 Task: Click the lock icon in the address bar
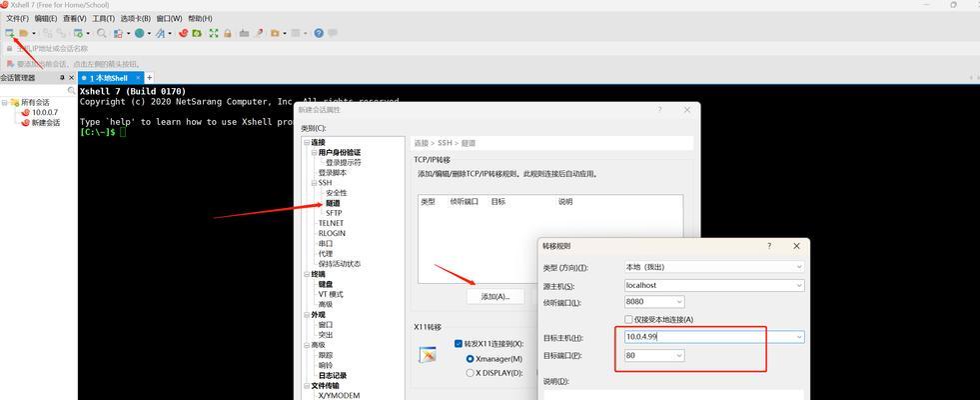pyautogui.click(x=9, y=48)
